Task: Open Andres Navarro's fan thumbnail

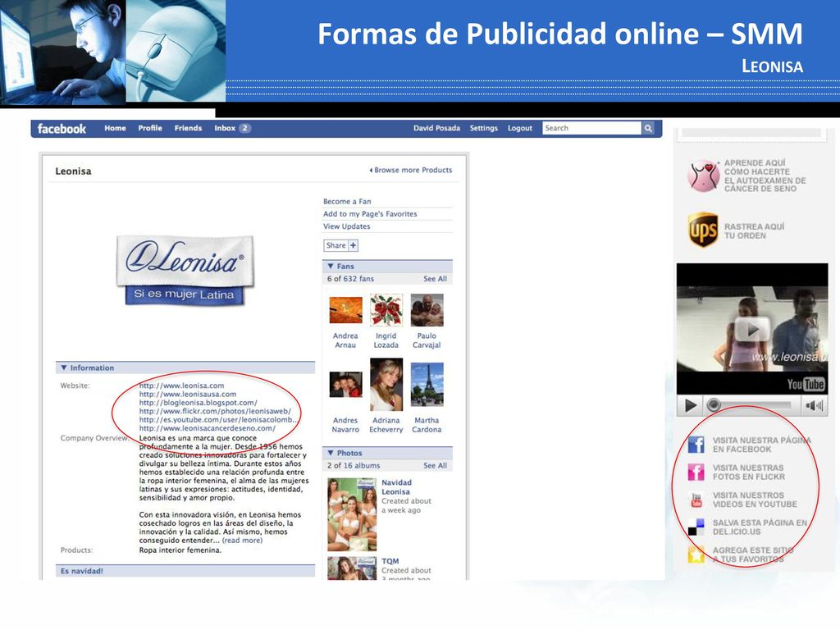Action: (x=345, y=385)
